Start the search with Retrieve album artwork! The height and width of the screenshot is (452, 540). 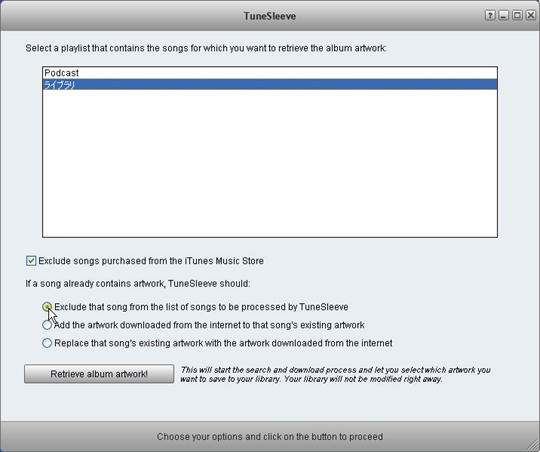tap(99, 374)
